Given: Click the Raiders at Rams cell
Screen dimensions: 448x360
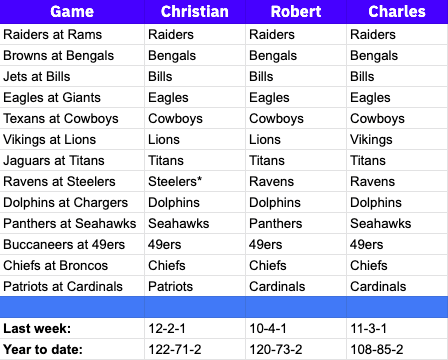Looking at the screenshot, I should 72,34.
